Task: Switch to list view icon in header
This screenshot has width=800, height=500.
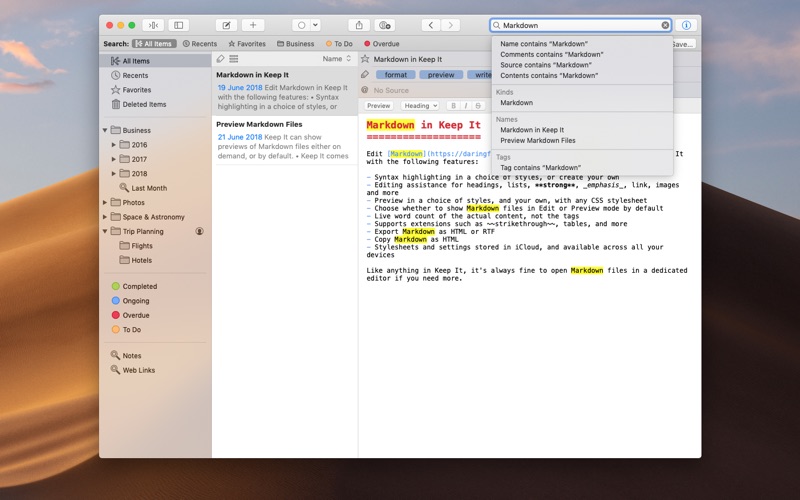Action: pyautogui.click(x=233, y=59)
